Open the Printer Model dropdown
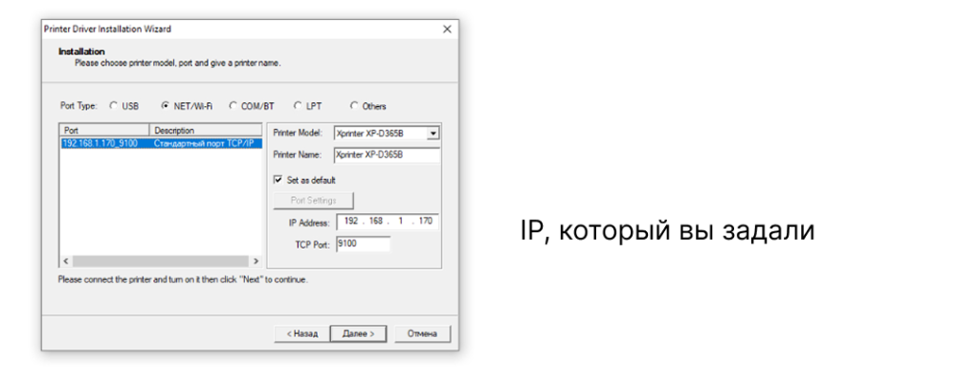Screen dimensions: 980x392 (x=433, y=134)
